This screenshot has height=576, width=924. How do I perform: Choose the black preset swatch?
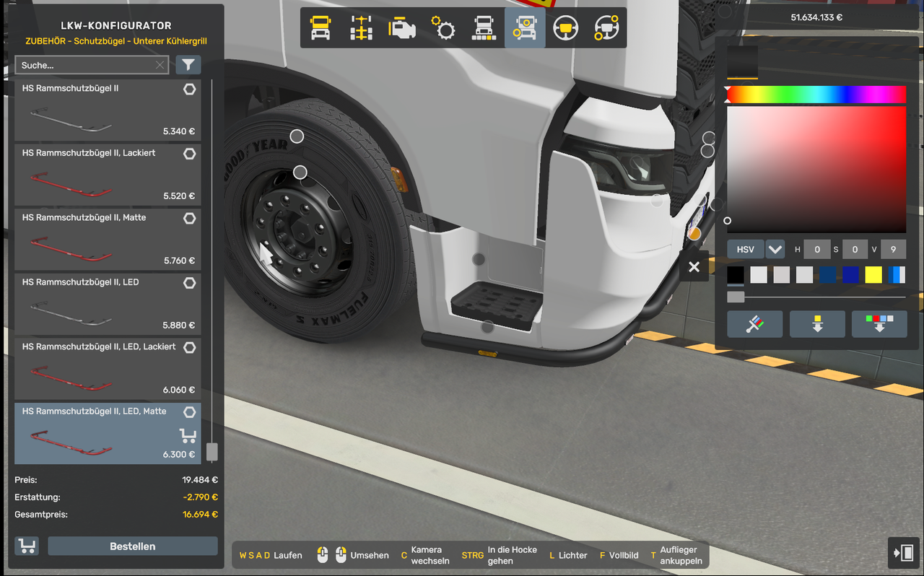pos(736,274)
